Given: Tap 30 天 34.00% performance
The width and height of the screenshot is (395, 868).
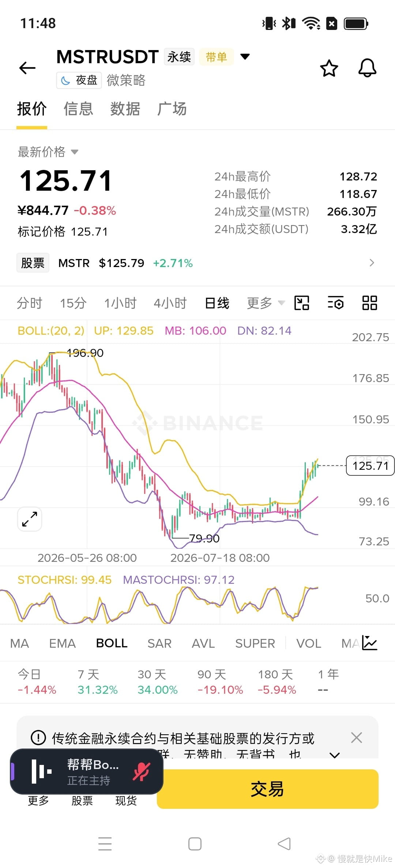Looking at the screenshot, I should click(157, 682).
